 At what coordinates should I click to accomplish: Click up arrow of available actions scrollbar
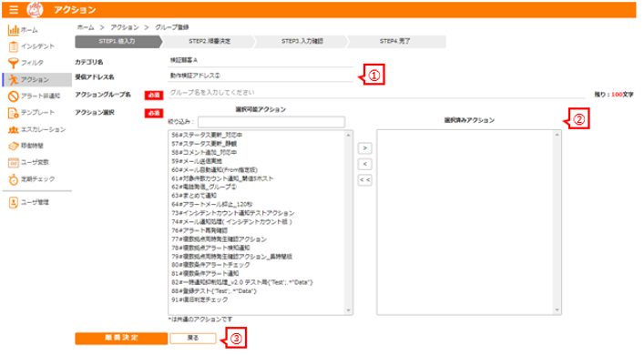349,135
